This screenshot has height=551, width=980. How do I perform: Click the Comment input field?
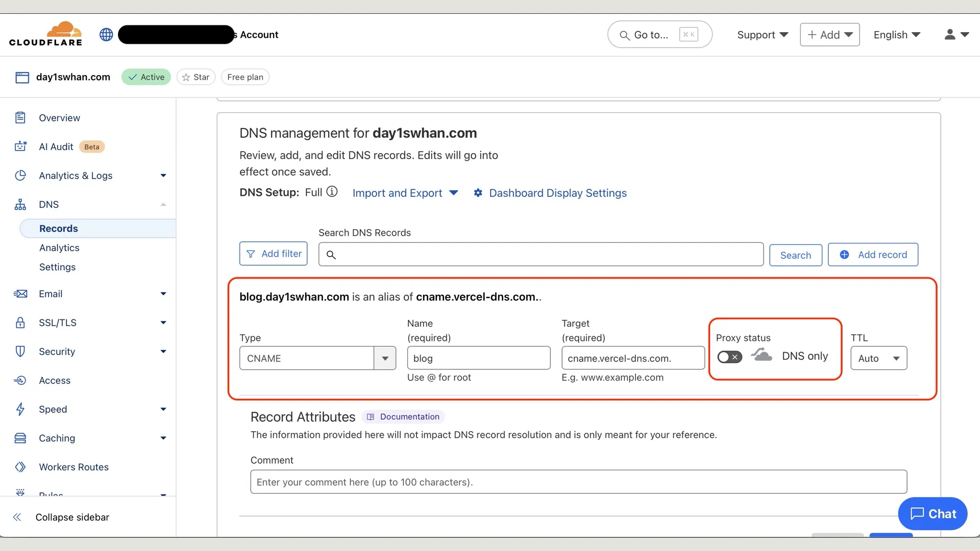[578, 482]
